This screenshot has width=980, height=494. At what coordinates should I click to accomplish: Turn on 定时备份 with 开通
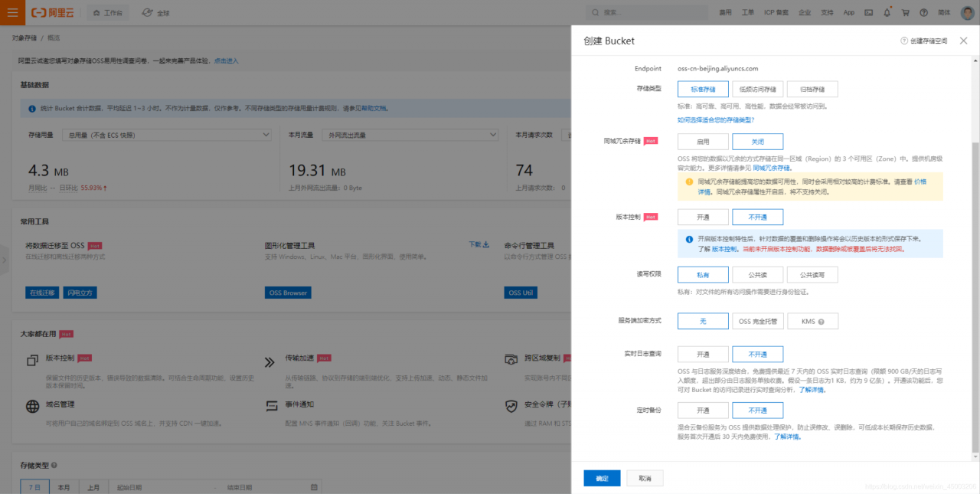[703, 411]
